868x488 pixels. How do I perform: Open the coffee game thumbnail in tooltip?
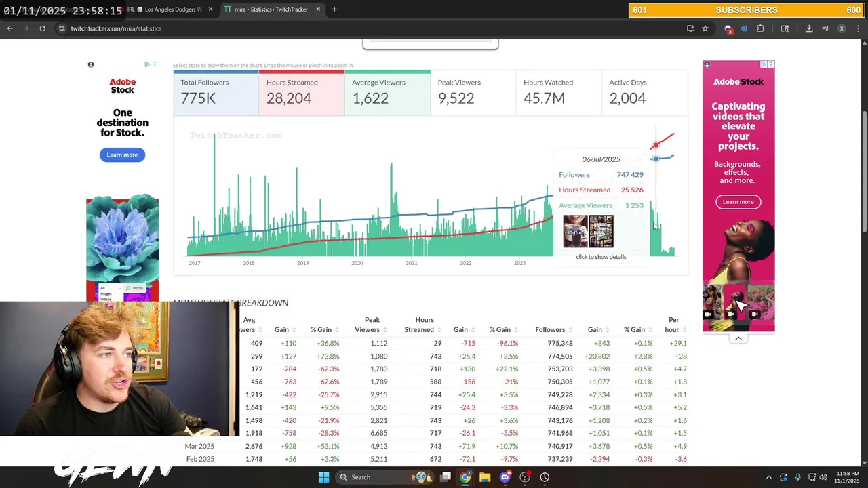[x=575, y=232]
